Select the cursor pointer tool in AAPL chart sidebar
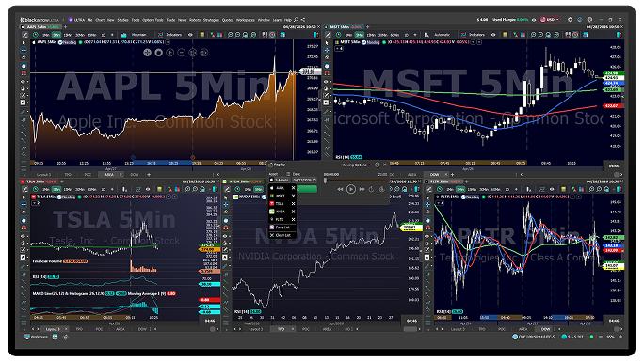The image size is (644, 362). pos(24,42)
